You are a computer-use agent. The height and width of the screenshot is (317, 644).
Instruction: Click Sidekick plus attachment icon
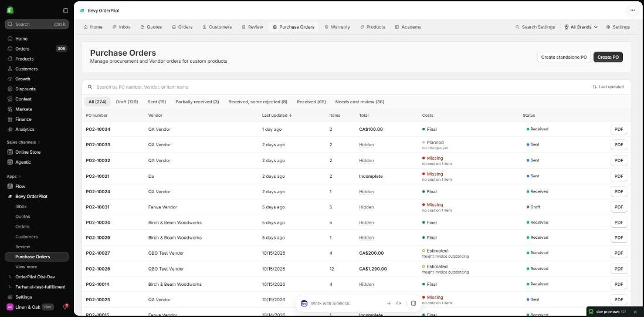point(389,303)
